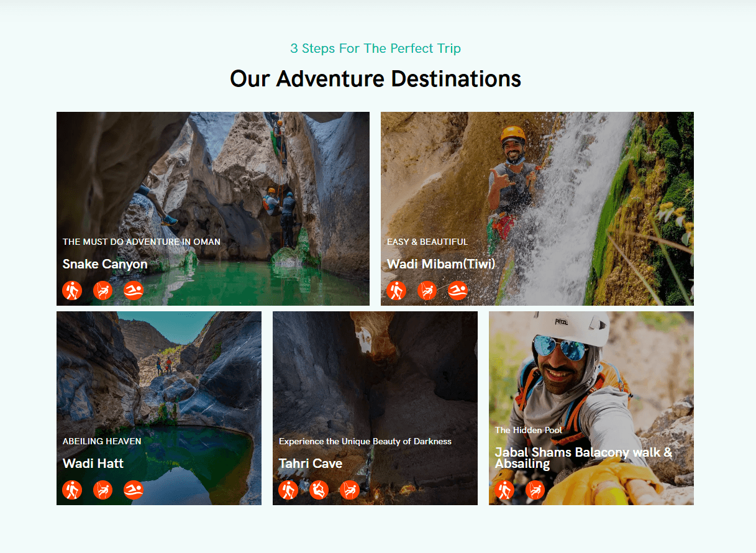
Task: Open the Wadi Hatt destination title
Action: coord(93,464)
